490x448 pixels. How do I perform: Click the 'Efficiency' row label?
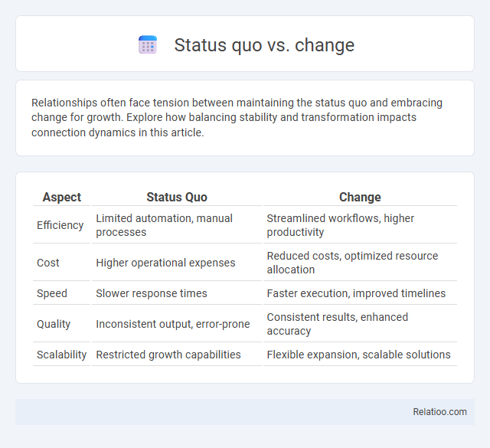pos(60,225)
